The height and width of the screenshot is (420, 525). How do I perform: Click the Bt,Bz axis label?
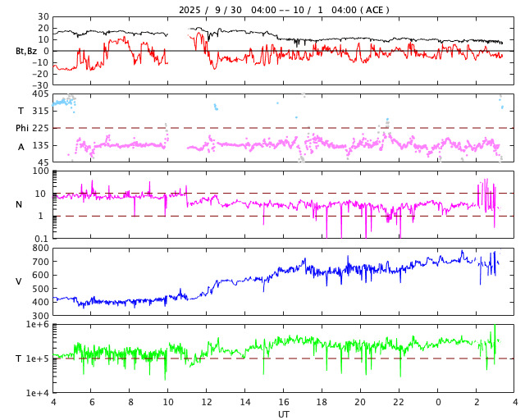[25, 51]
